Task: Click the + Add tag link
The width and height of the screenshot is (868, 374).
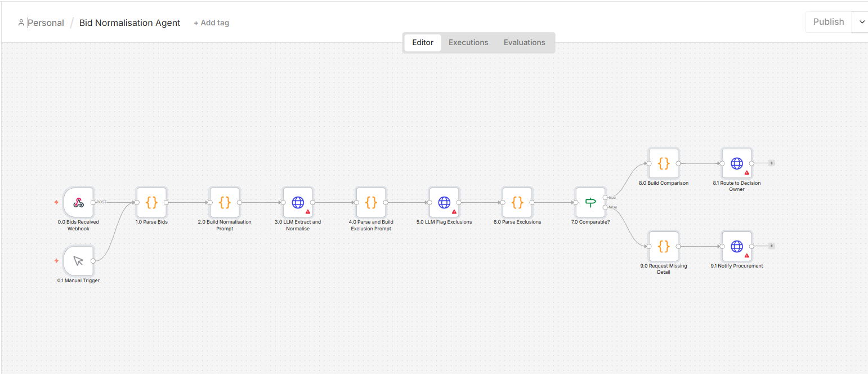Action: tap(212, 23)
